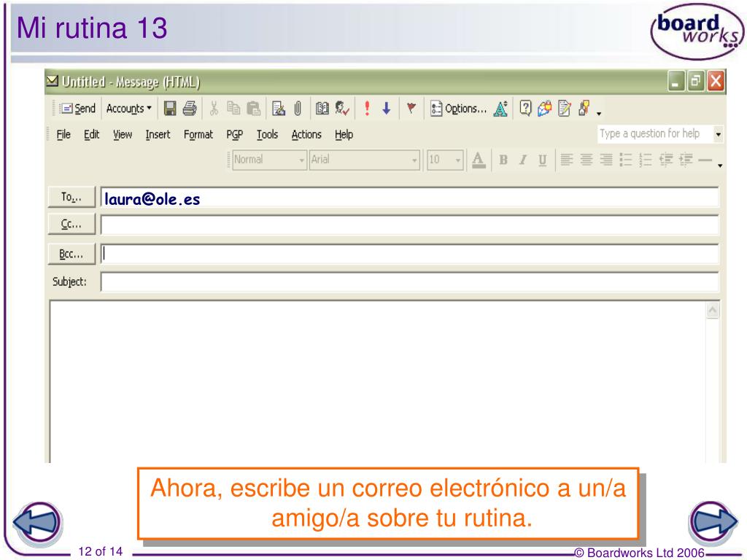The height and width of the screenshot is (560, 747).
Task: Toggle Italic formatting
Action: [x=522, y=160]
